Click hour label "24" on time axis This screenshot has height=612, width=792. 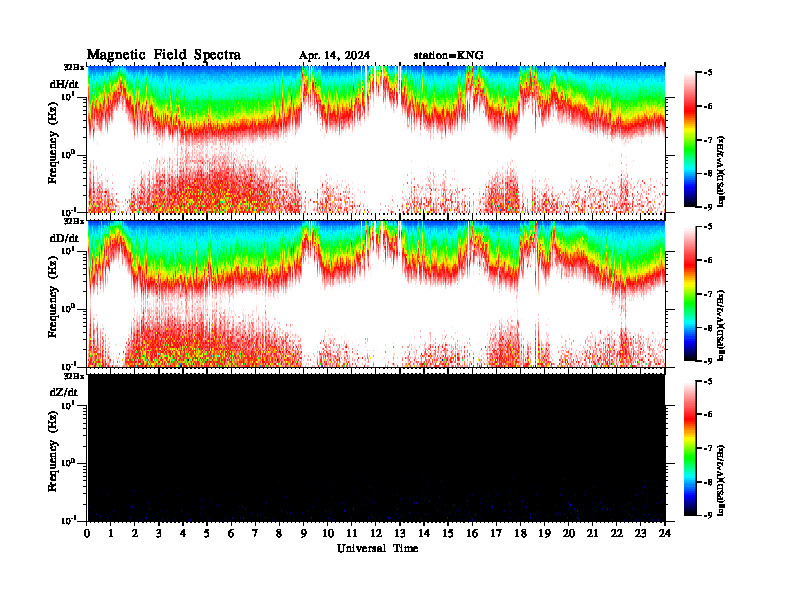click(665, 534)
